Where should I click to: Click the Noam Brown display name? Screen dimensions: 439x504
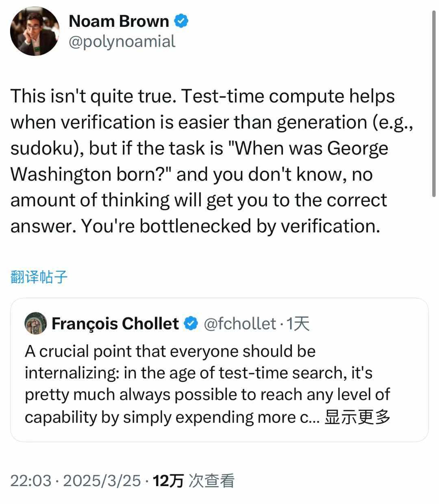pyautogui.click(x=119, y=21)
